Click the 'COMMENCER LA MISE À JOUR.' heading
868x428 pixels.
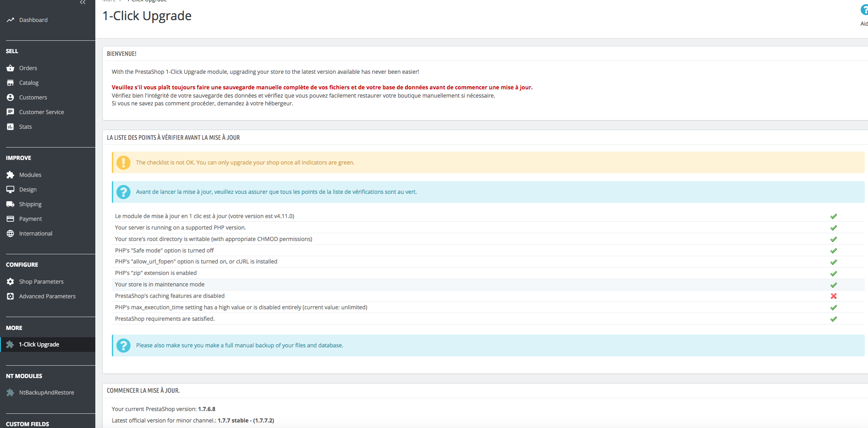click(x=143, y=390)
